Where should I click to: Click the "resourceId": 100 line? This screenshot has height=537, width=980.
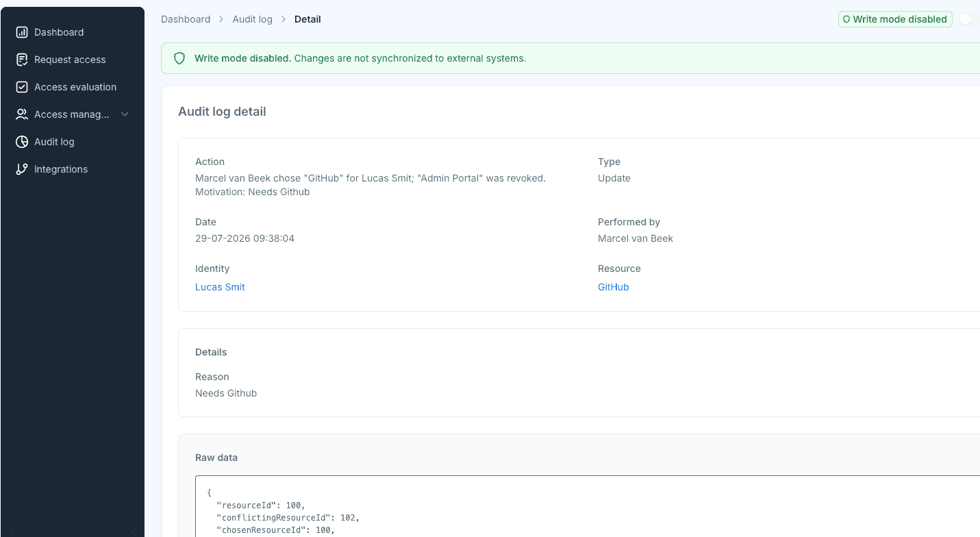pyautogui.click(x=260, y=505)
